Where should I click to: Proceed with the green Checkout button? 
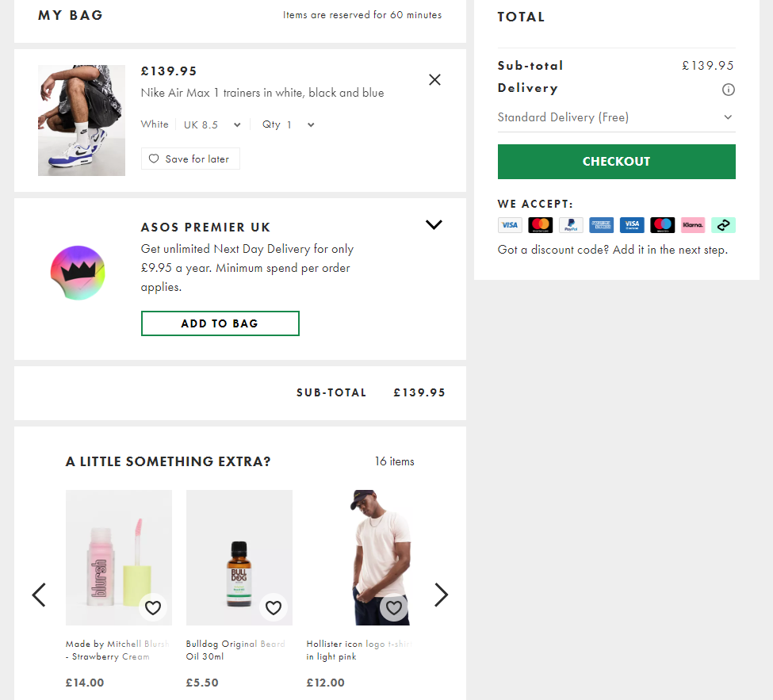point(616,162)
